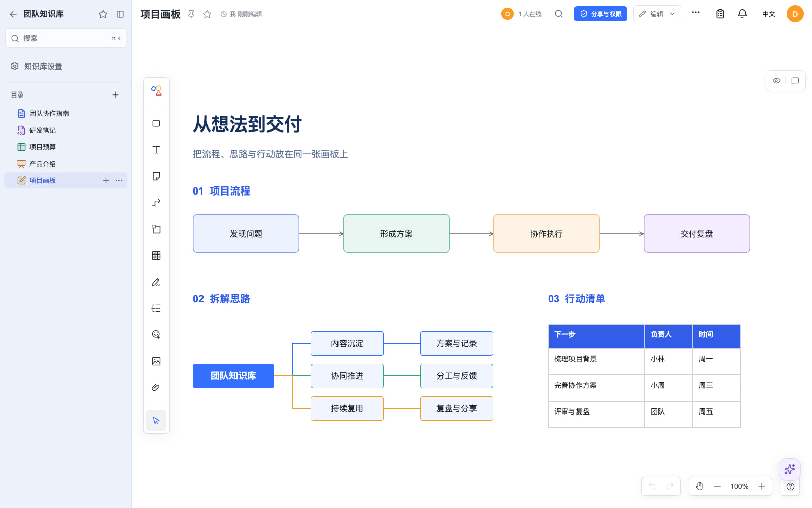Insert an image onto the board
Viewport: 812px width, 508px height.
coord(156,361)
